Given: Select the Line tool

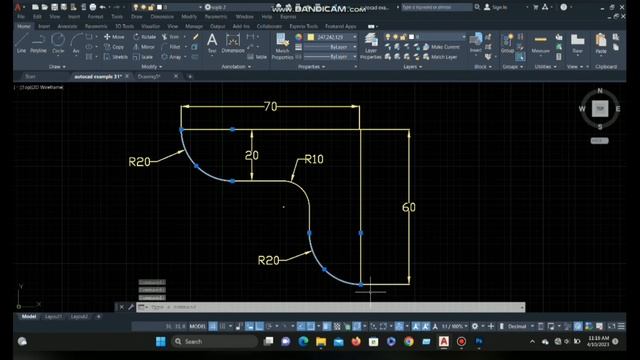Looking at the screenshot, I should [x=21, y=43].
